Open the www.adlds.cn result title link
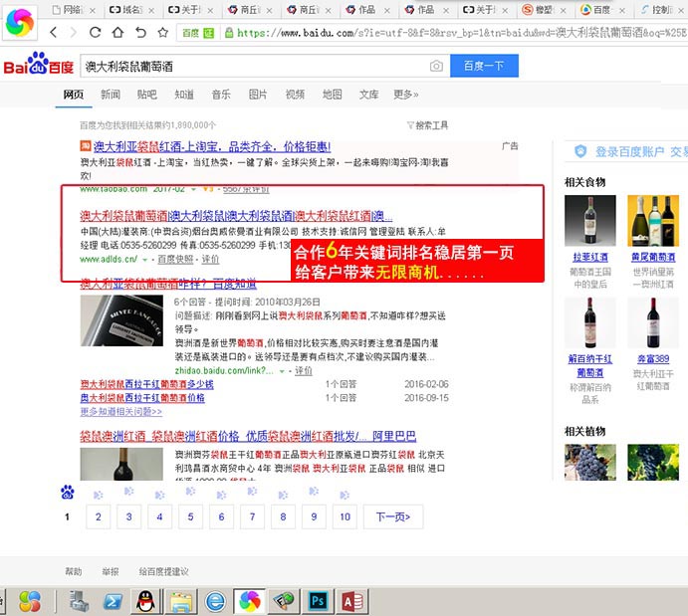This screenshot has width=688, height=616. 236,216
